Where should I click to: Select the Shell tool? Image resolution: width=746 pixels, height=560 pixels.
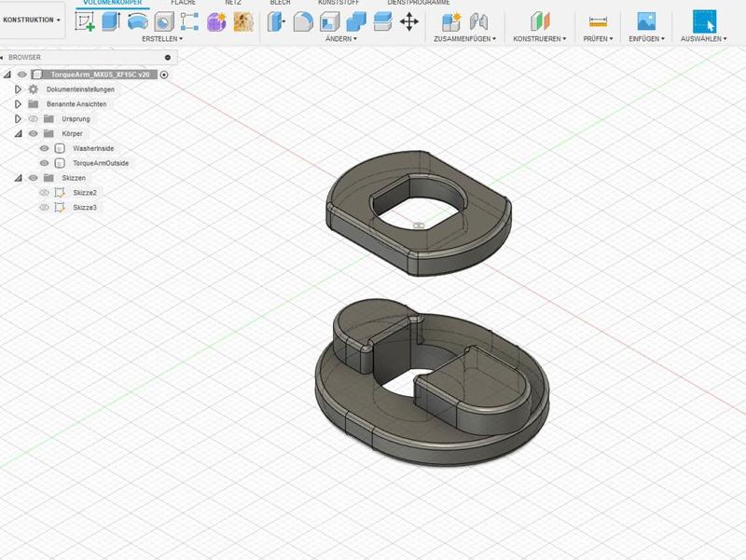tap(329, 21)
